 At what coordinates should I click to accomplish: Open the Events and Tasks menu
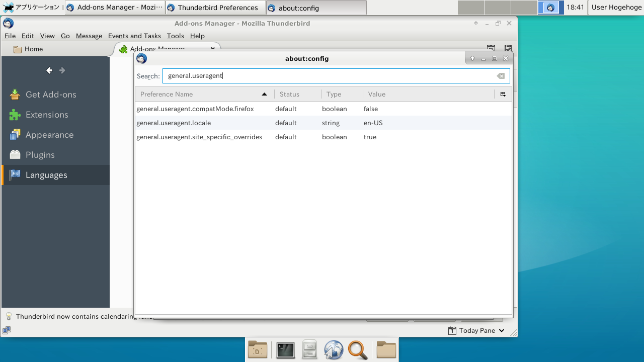tap(134, 36)
